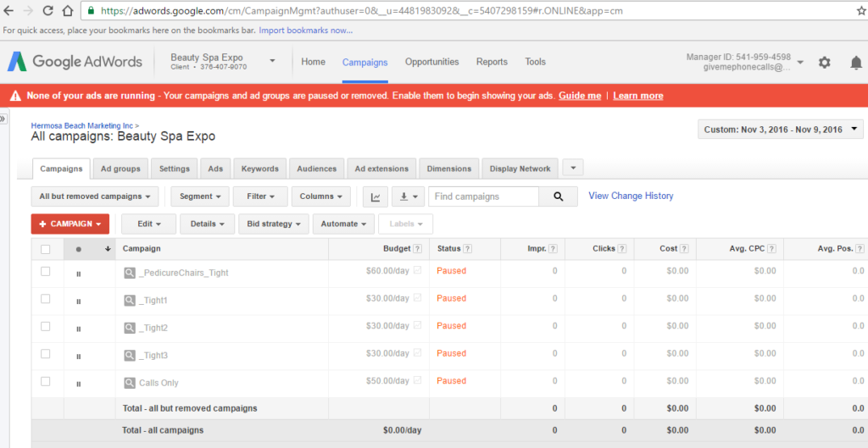Click the search magnifier button
Image resolution: width=868 pixels, height=448 pixels.
tap(558, 196)
